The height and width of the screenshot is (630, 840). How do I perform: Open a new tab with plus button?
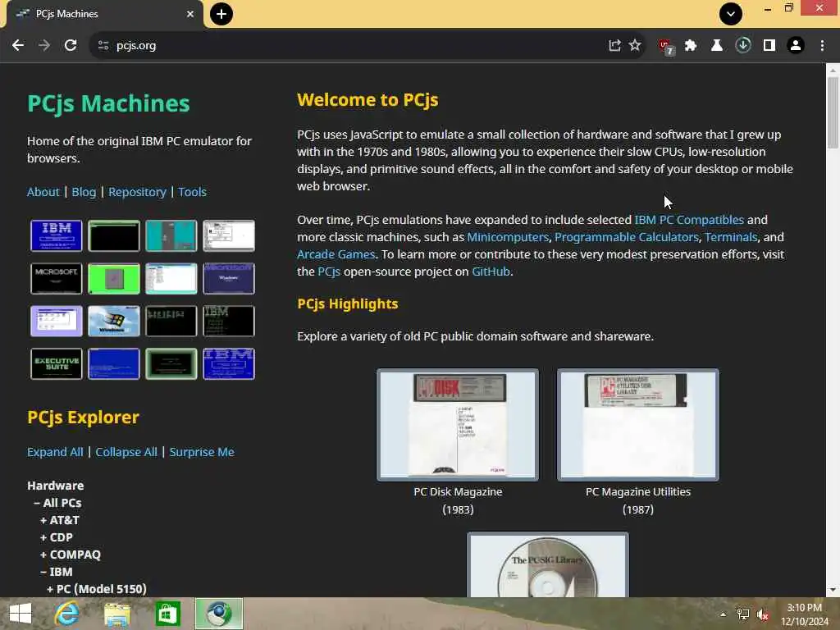[221, 14]
